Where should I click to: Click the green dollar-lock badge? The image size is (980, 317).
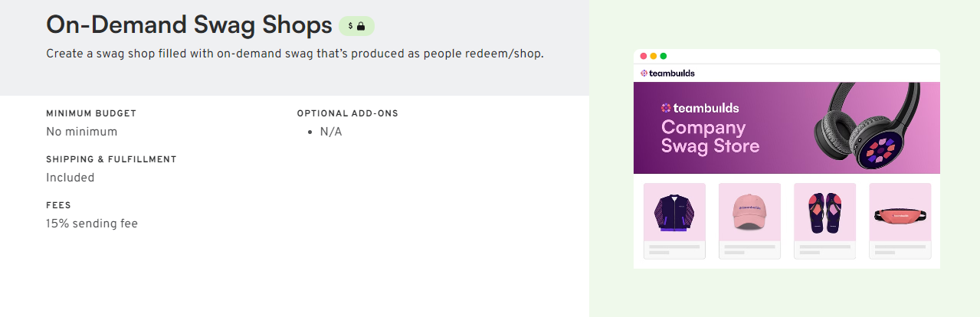(356, 25)
